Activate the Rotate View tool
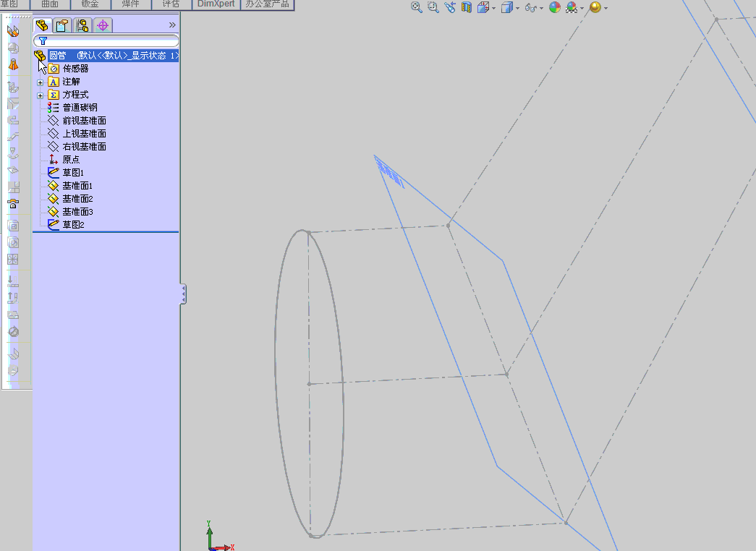756x551 pixels. 450,7
